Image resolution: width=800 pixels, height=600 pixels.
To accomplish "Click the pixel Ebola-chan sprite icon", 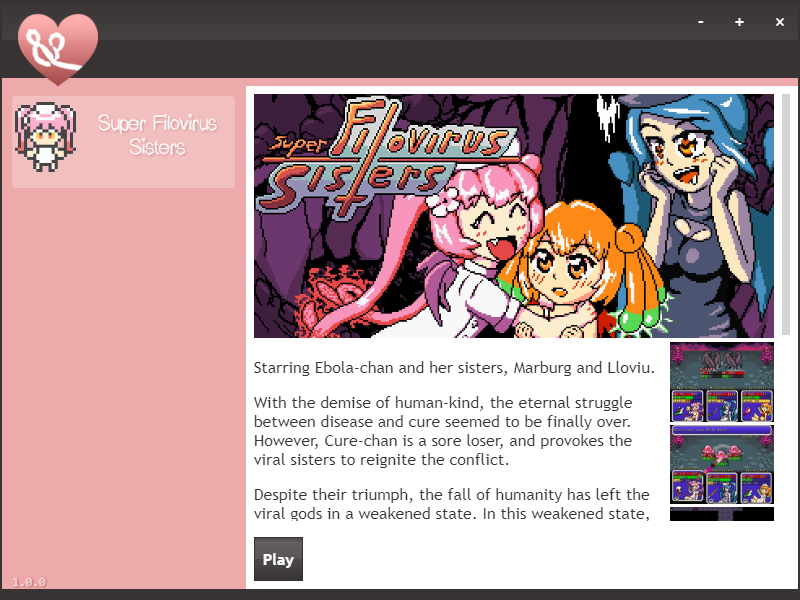I will pos(45,137).
